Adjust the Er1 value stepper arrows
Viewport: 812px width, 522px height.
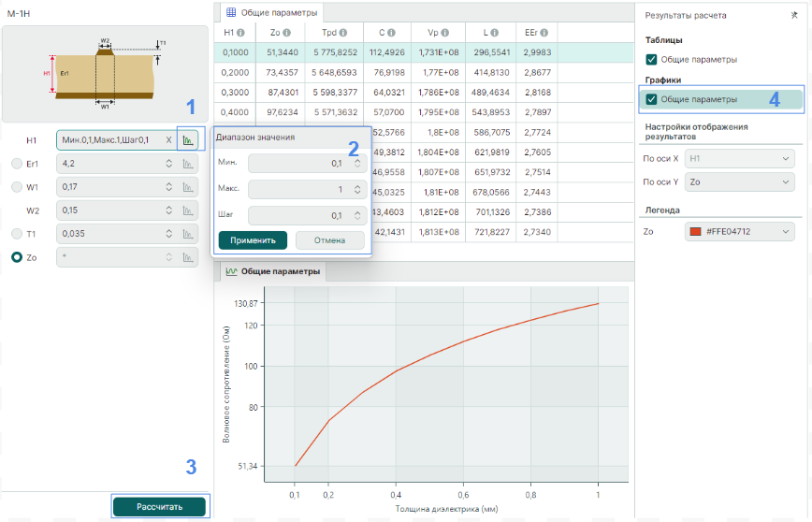(168, 164)
